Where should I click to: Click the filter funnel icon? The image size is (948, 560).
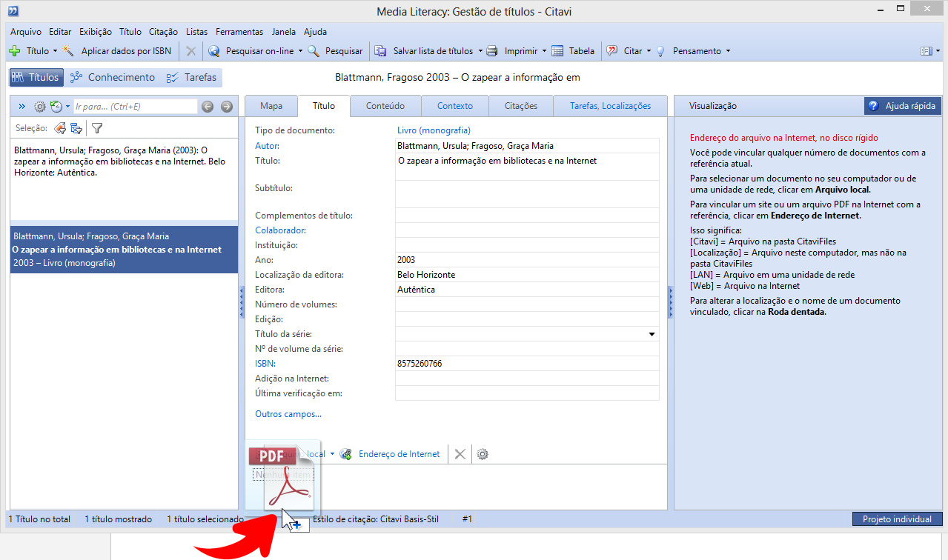coord(97,128)
